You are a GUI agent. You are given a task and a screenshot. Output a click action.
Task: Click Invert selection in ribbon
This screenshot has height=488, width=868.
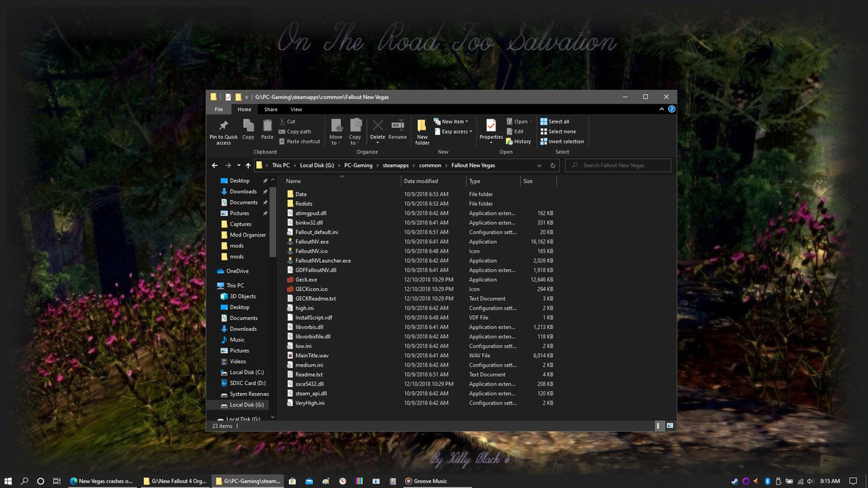pos(562,142)
